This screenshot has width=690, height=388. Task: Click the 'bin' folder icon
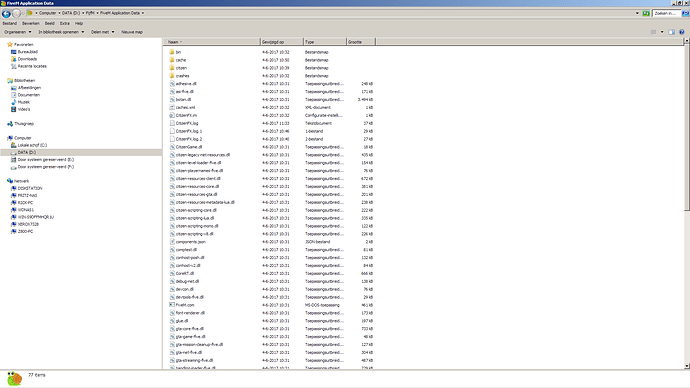pos(172,52)
